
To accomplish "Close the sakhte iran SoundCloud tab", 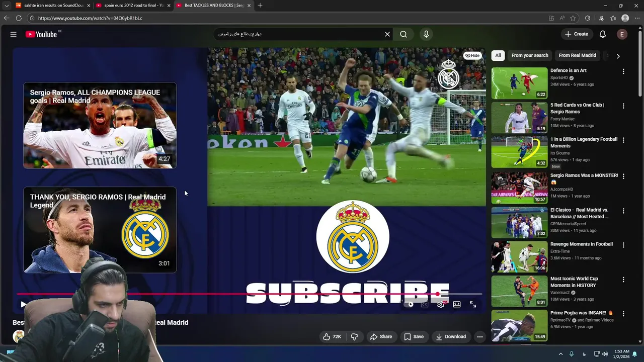I will pos(89,6).
